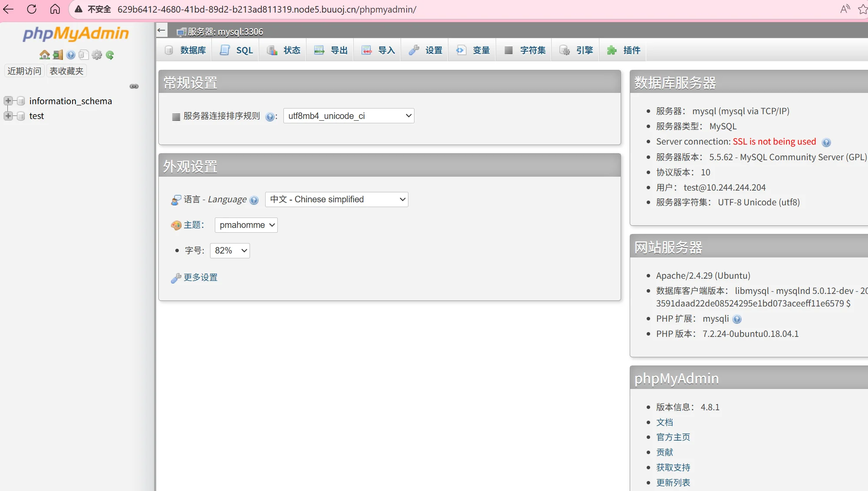The width and height of the screenshot is (868, 491).
Task: Click the log out door icon
Action: tap(58, 55)
